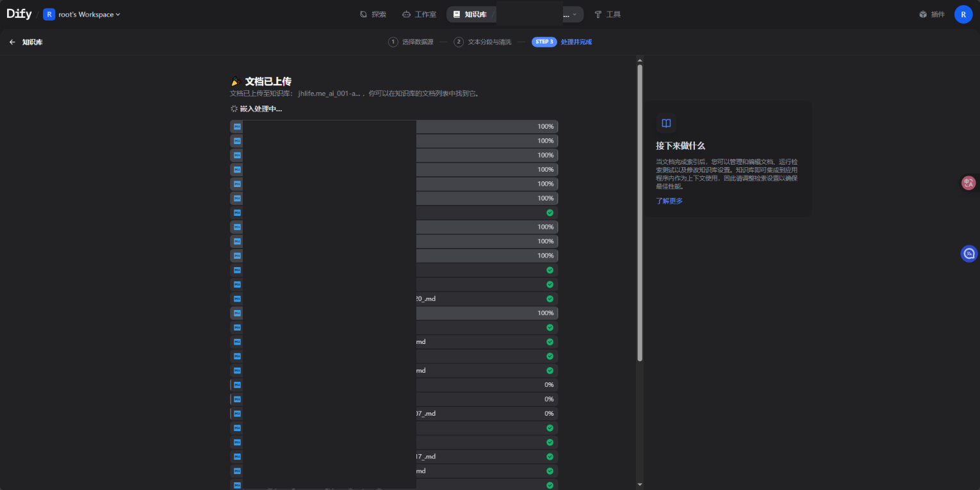Click the red translate extension icon on right edge
This screenshot has width=980, height=490.
(x=968, y=183)
